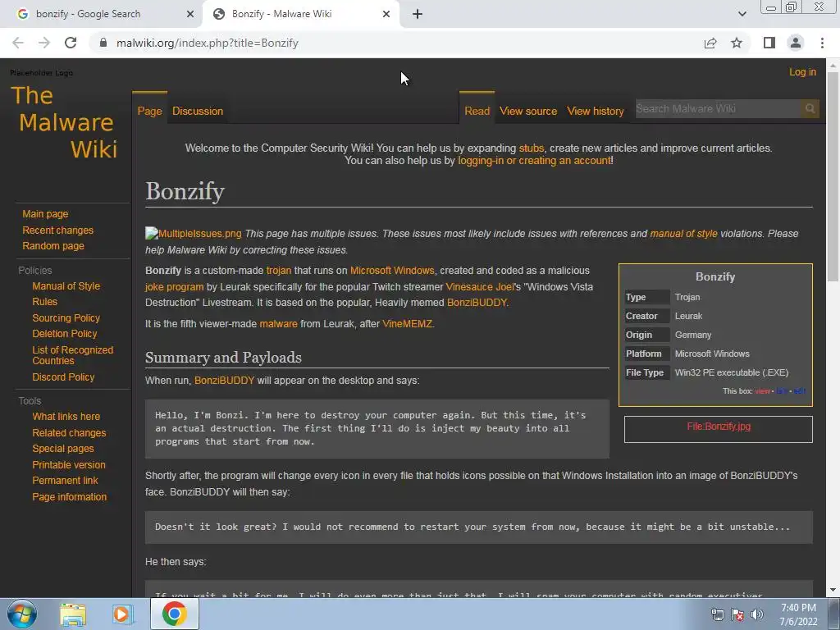The height and width of the screenshot is (630, 840).
Task: Go back with browser back arrow
Action: pos(18,43)
